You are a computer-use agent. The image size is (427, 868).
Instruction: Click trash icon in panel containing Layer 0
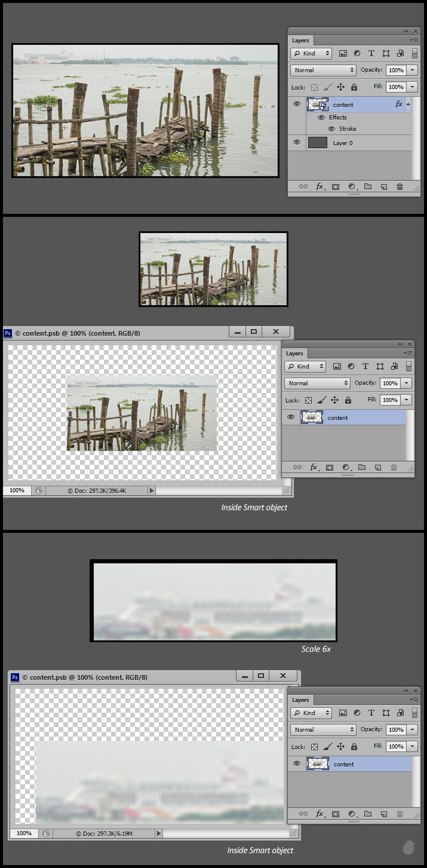[x=400, y=186]
